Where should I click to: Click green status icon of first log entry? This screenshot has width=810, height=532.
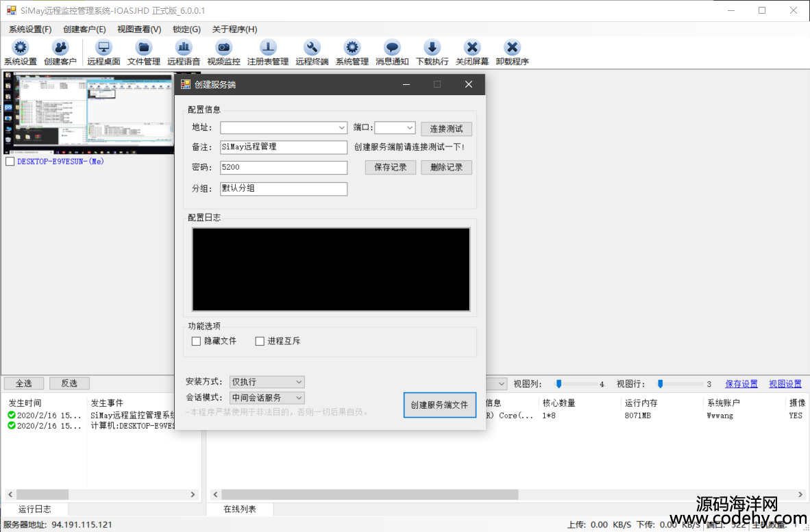[12, 415]
